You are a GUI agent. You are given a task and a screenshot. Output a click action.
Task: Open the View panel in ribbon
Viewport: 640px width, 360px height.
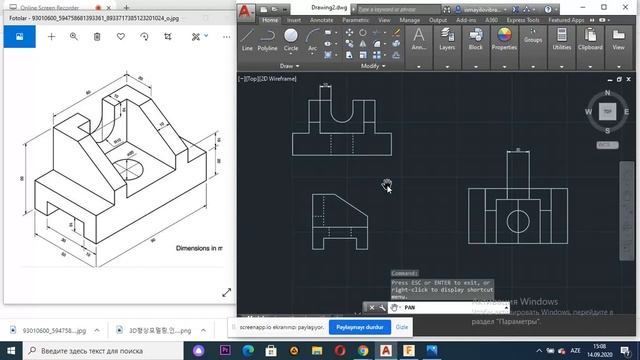pyautogui.click(x=618, y=39)
